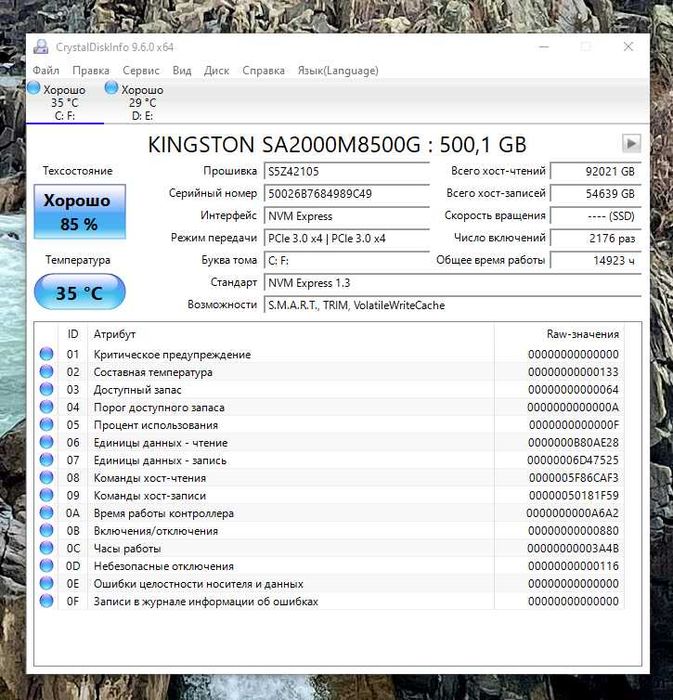Click status circle of Записи в журнале row
Screen dimensions: 673x700
pyautogui.click(x=46, y=601)
